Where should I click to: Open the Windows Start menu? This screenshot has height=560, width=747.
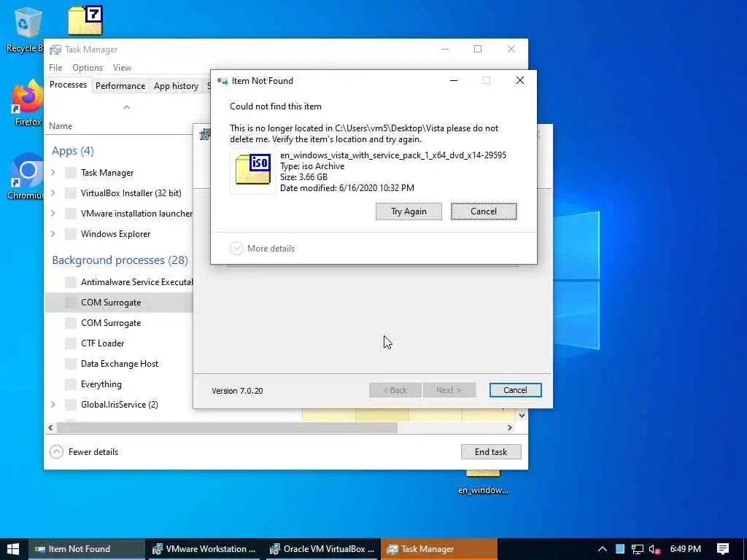13,549
